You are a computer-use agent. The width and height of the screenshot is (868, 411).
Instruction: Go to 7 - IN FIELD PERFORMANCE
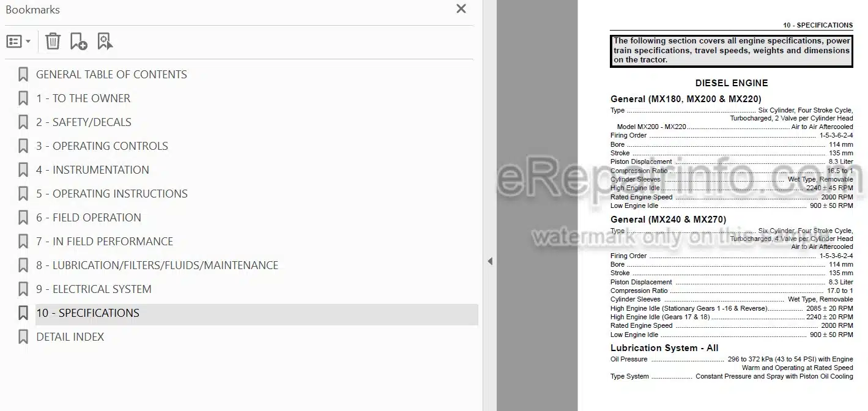pyautogui.click(x=105, y=242)
